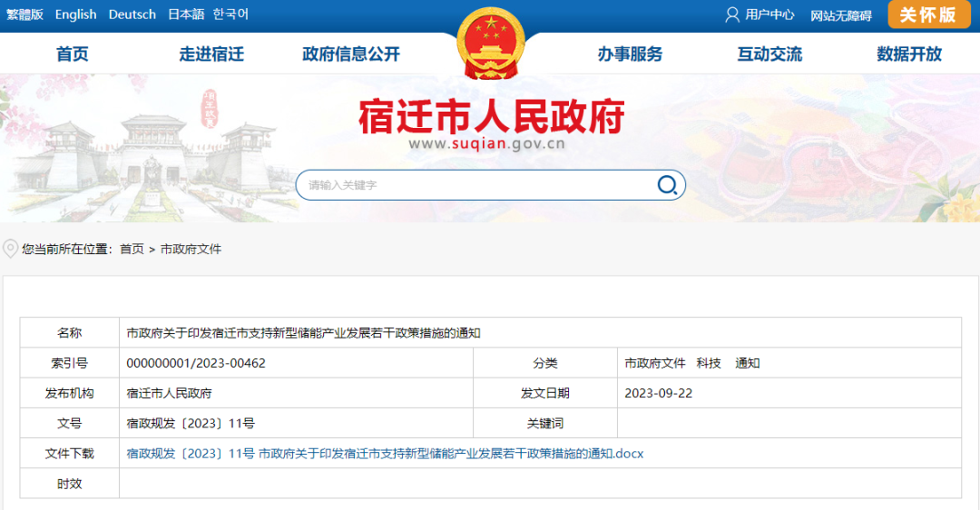Click the location pin icon
The height and width of the screenshot is (510, 980).
point(10,249)
